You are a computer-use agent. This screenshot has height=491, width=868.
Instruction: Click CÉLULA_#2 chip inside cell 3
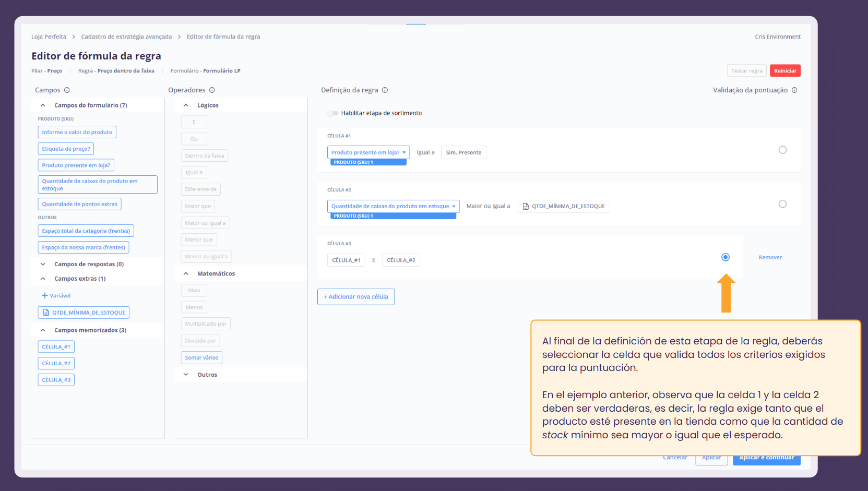(401, 260)
